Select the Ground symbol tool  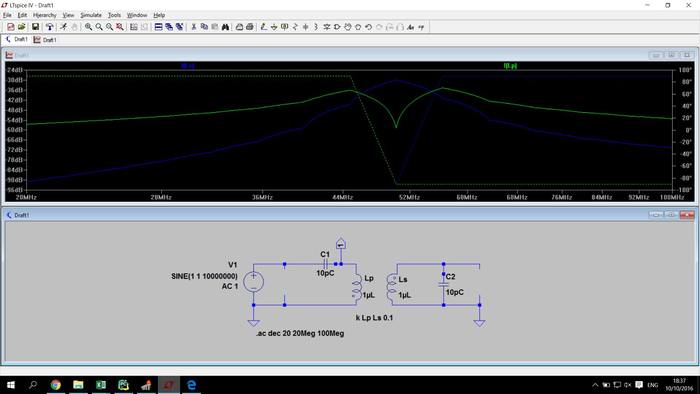(274, 27)
